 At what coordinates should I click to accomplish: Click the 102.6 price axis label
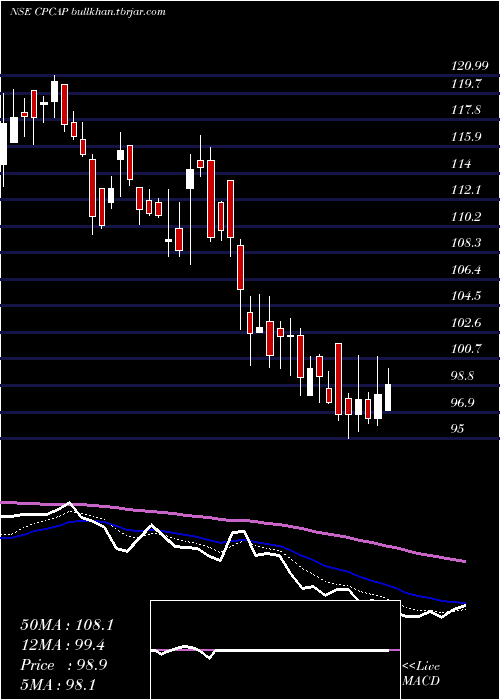(466, 322)
